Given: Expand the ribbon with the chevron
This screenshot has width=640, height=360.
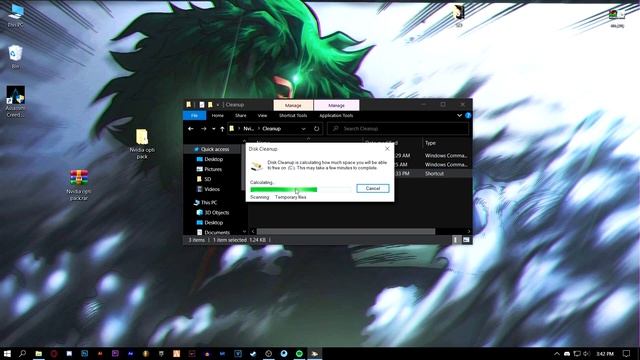Looking at the screenshot, I should [x=459, y=116].
